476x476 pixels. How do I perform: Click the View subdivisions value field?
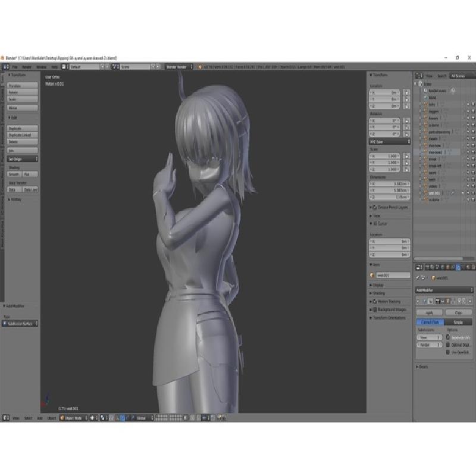click(x=430, y=337)
